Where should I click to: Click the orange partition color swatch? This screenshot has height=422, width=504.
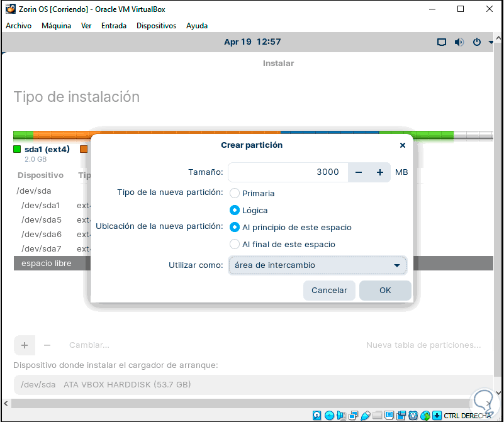click(x=84, y=149)
